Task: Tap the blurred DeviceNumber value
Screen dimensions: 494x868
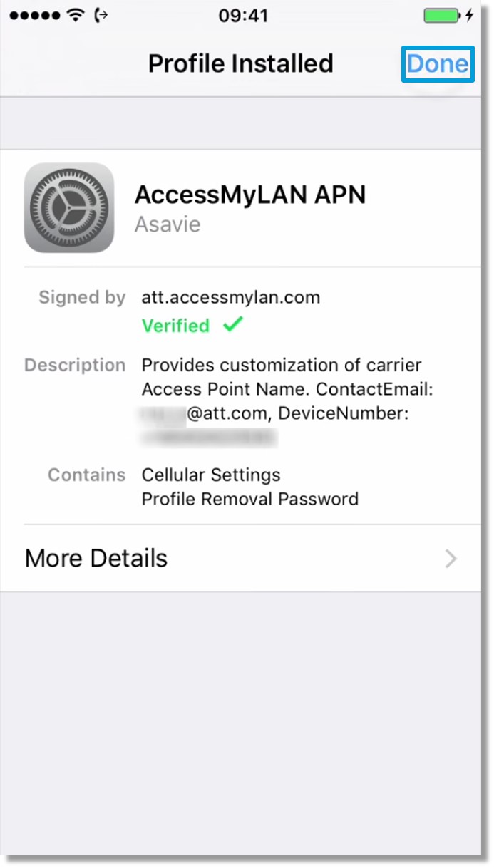Action: pyautogui.click(x=209, y=438)
